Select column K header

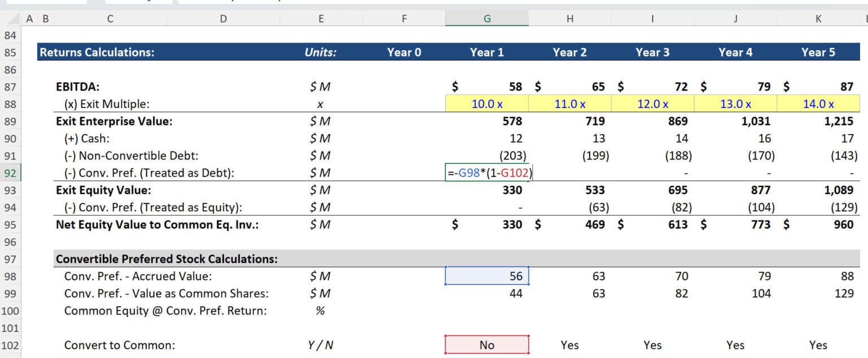coord(818,18)
